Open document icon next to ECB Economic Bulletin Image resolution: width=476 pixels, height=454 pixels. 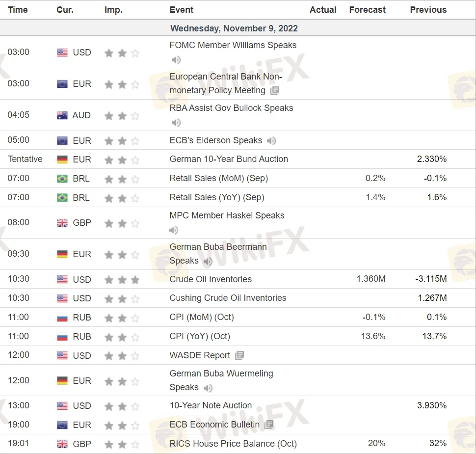(x=269, y=425)
